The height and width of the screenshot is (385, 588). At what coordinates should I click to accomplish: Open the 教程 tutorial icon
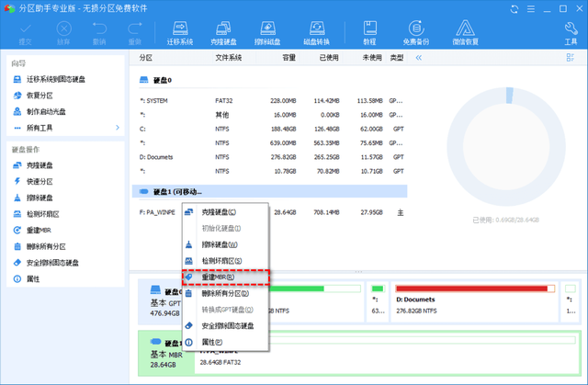(369, 33)
